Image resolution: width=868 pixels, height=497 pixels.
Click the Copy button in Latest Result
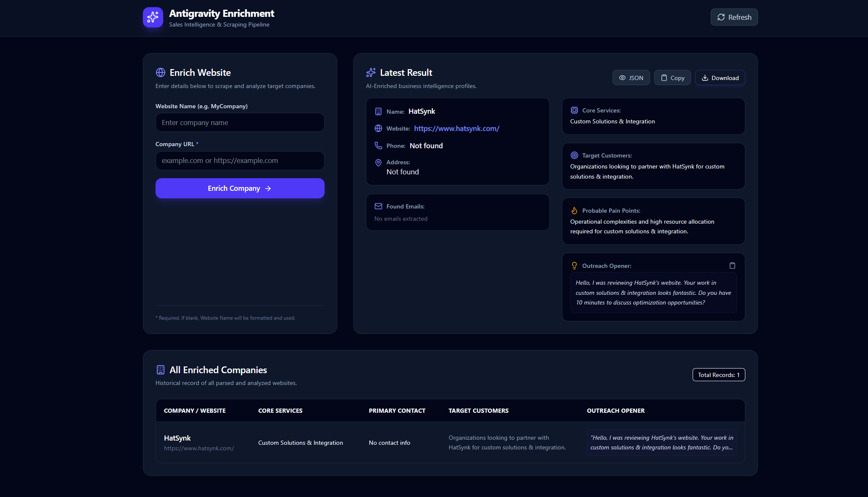pyautogui.click(x=672, y=78)
